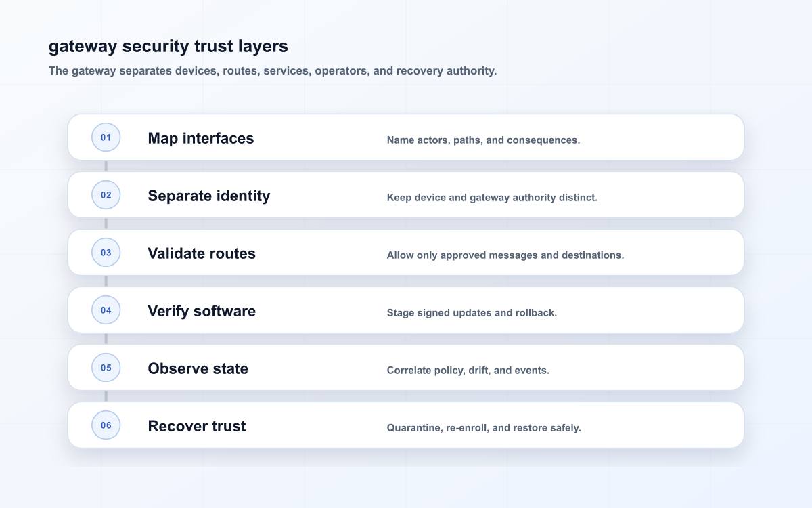Click 'Name actors, paths, and consequences' text

483,140
